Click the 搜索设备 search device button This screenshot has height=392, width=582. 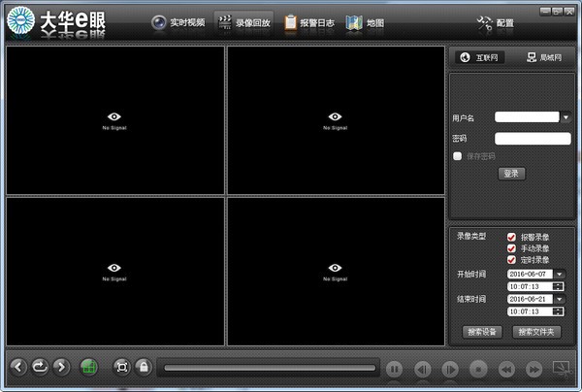(482, 332)
